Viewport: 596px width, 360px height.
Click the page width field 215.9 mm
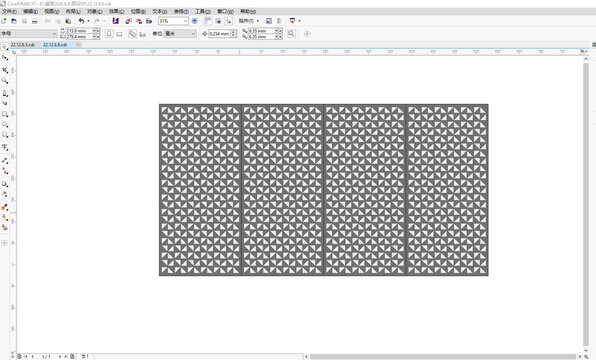(x=79, y=31)
